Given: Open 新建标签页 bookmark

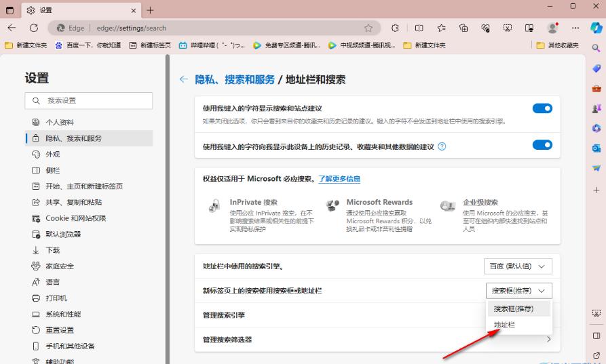Looking at the screenshot, I should click(x=150, y=45).
